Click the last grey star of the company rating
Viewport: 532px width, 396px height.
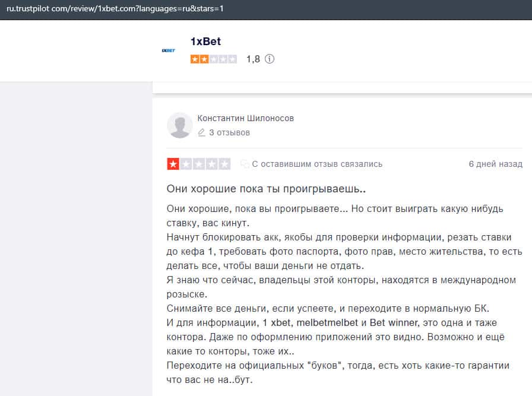pyautogui.click(x=232, y=59)
